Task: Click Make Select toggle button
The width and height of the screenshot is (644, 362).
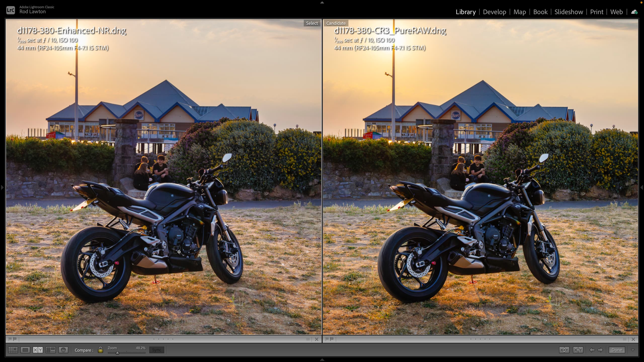Action: tap(578, 350)
